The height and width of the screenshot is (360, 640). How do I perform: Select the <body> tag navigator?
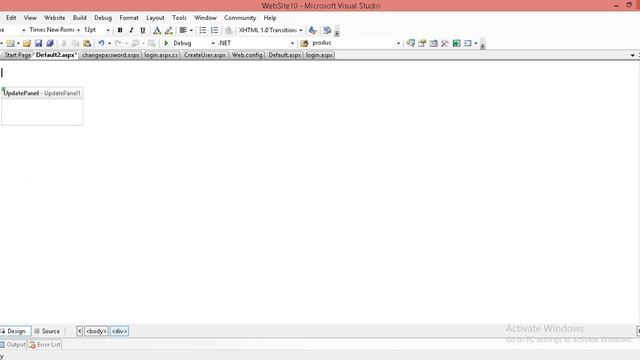coord(96,331)
